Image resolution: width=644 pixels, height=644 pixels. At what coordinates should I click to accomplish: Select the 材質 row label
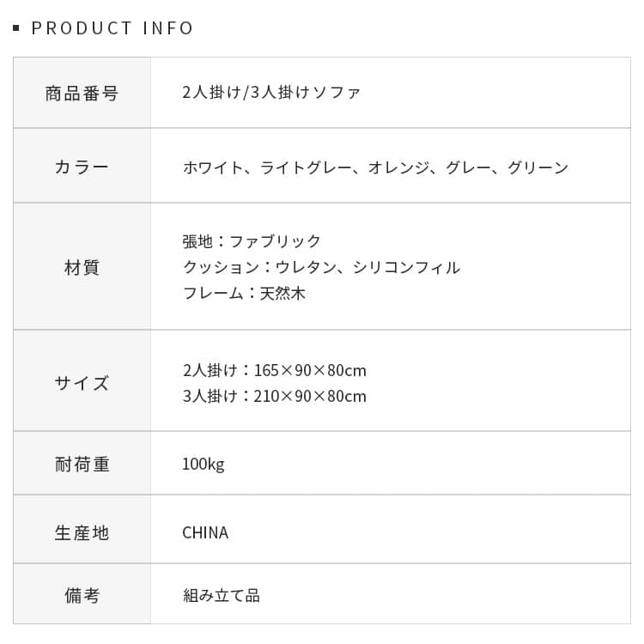(x=82, y=268)
